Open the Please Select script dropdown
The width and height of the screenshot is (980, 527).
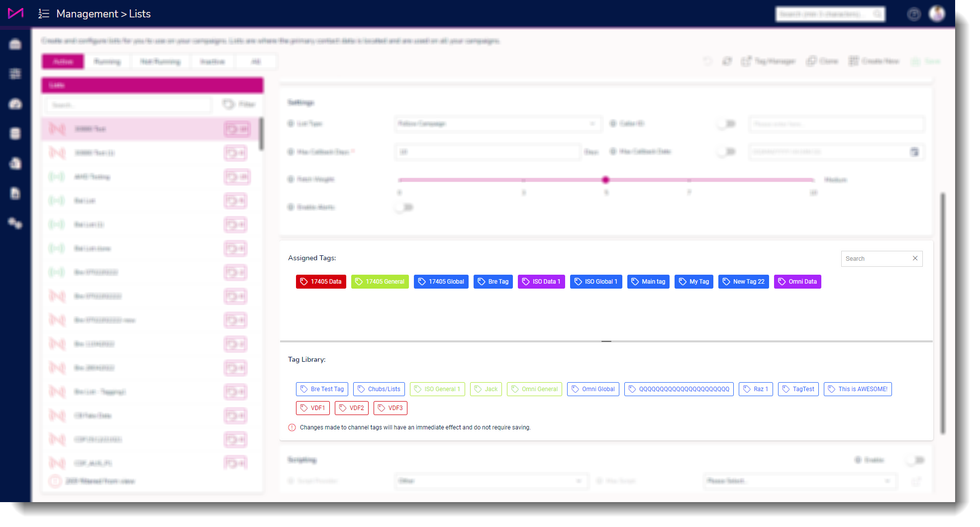[x=800, y=481]
